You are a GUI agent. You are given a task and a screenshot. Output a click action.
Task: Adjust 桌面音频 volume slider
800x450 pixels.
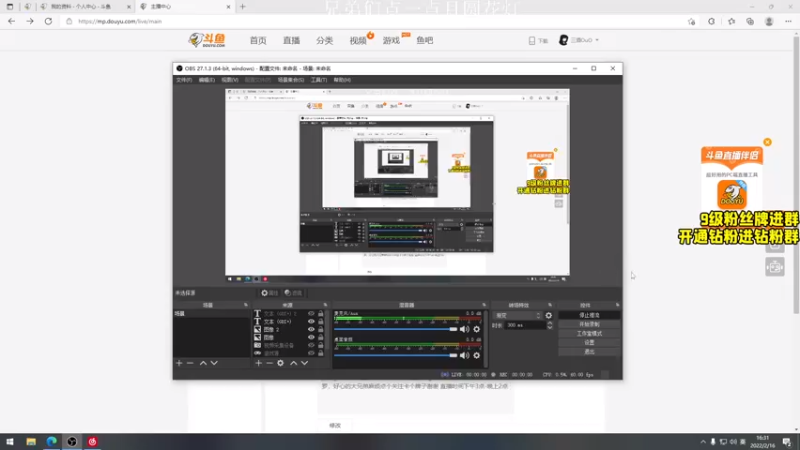click(x=396, y=355)
